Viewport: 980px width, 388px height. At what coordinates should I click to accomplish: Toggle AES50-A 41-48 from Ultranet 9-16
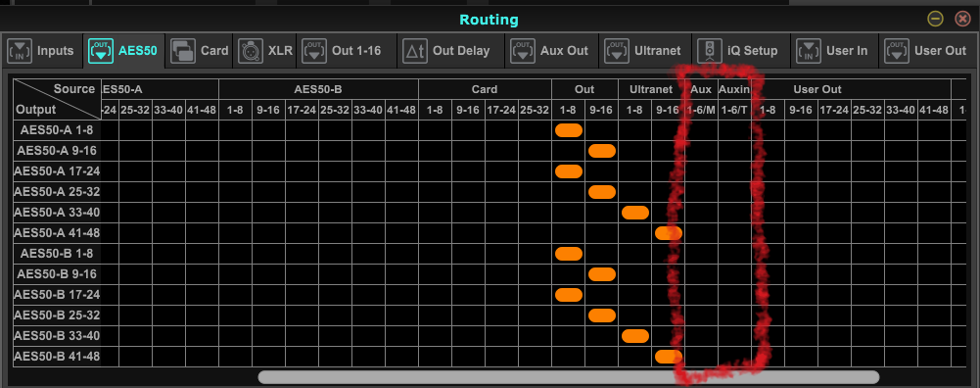668,233
